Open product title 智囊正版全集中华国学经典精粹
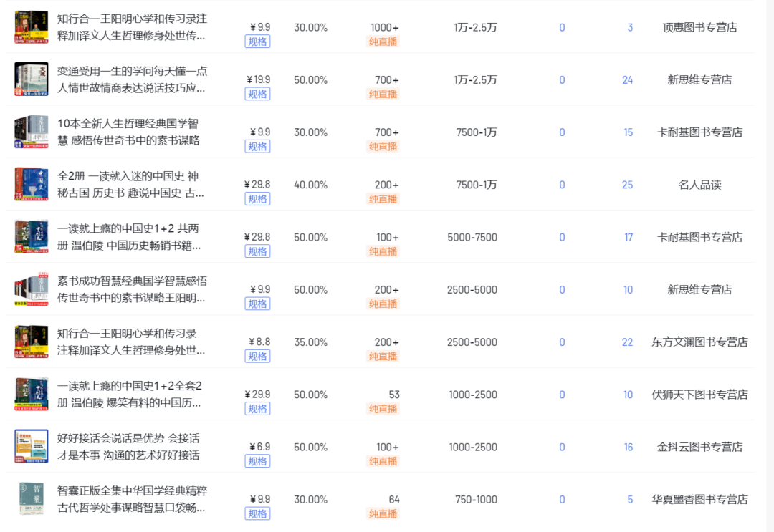 tap(132, 499)
